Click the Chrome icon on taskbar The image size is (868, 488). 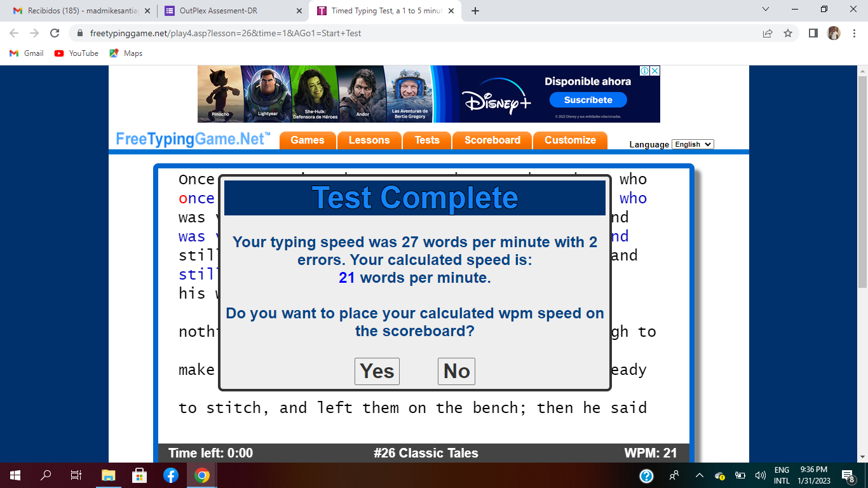click(201, 475)
